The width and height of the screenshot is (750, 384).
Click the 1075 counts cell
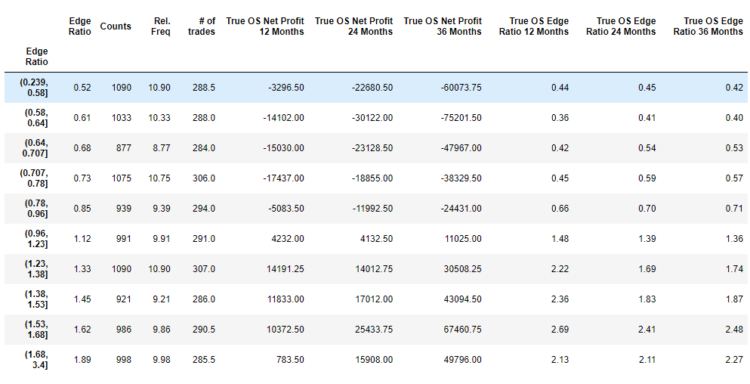coord(121,178)
